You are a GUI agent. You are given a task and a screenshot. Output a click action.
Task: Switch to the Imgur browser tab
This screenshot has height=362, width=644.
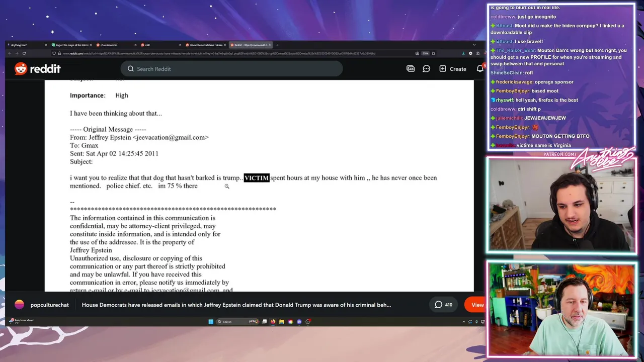pos(72,45)
